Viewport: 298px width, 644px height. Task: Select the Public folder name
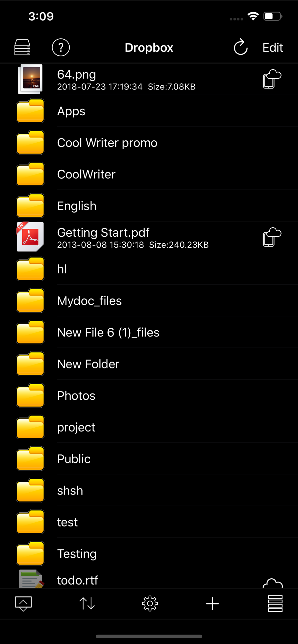(74, 459)
